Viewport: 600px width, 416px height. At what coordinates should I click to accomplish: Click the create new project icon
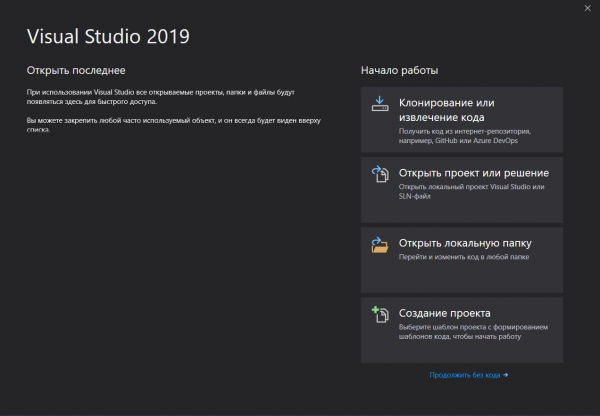click(x=380, y=313)
